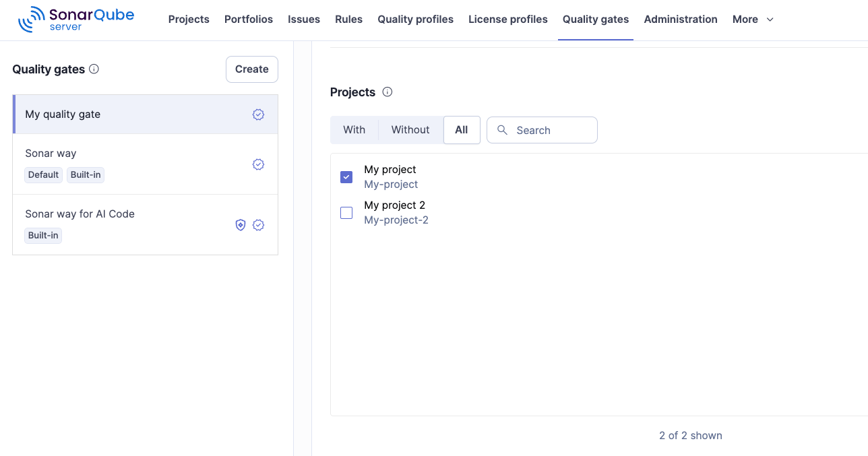Open the Administration section
The image size is (868, 456).
(681, 20)
